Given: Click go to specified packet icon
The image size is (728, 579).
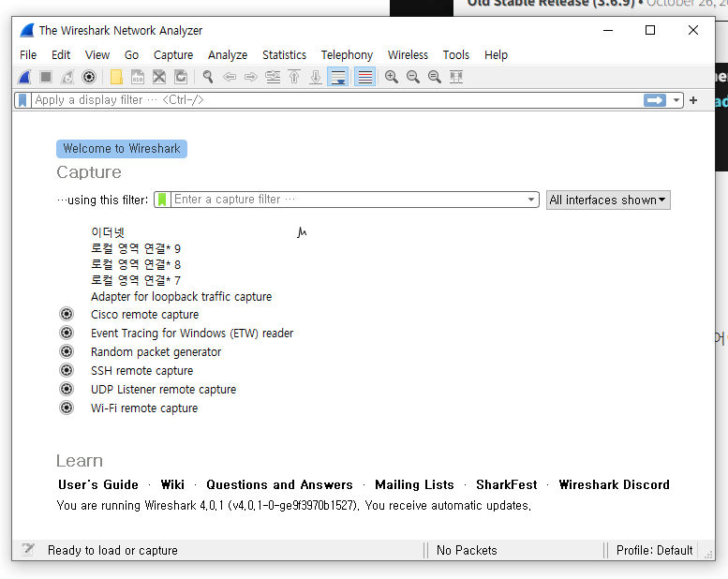Looking at the screenshot, I should (273, 77).
